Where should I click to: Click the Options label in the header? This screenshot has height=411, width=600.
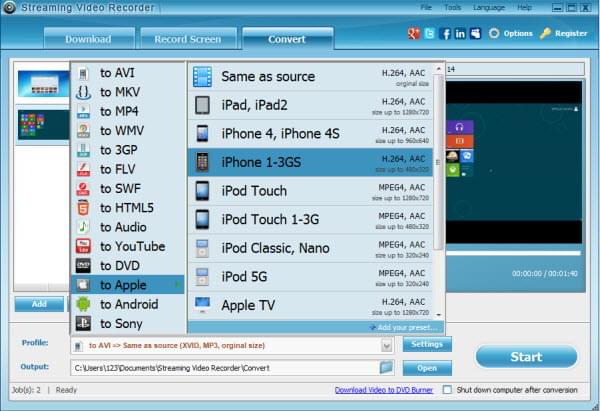tap(518, 34)
